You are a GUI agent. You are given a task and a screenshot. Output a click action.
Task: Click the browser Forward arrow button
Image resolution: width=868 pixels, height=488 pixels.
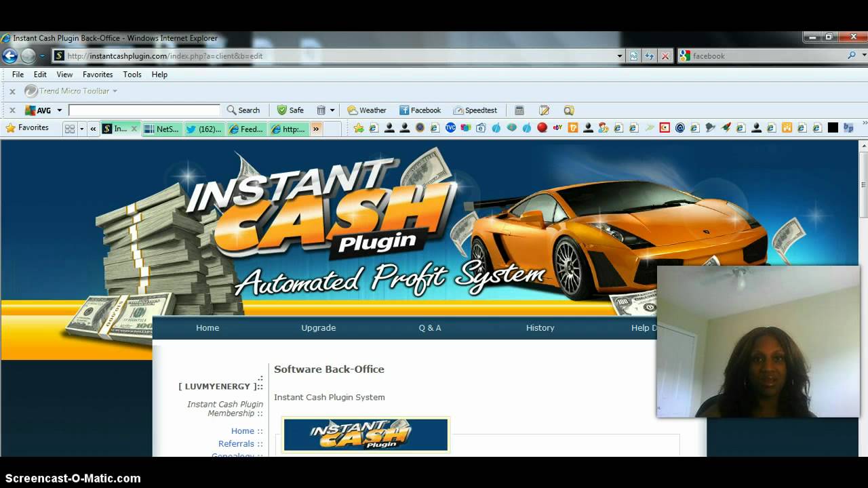pyautogui.click(x=28, y=56)
